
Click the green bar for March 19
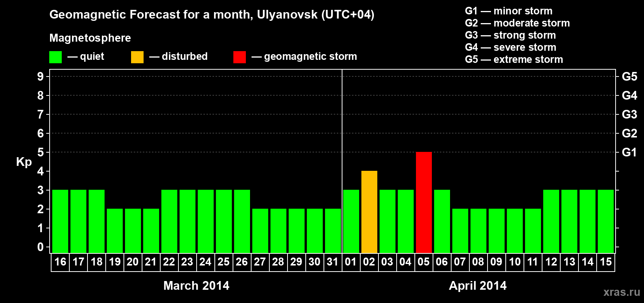(115, 231)
